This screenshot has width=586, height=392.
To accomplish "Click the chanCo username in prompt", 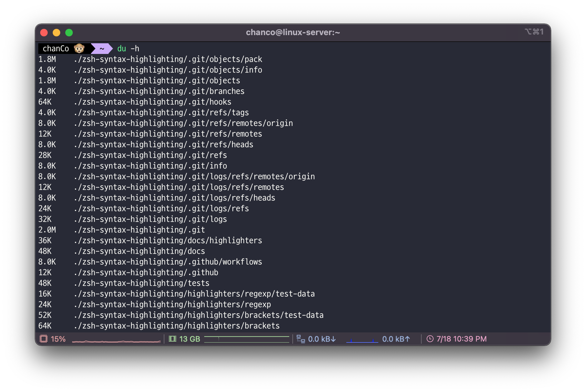I will point(56,49).
